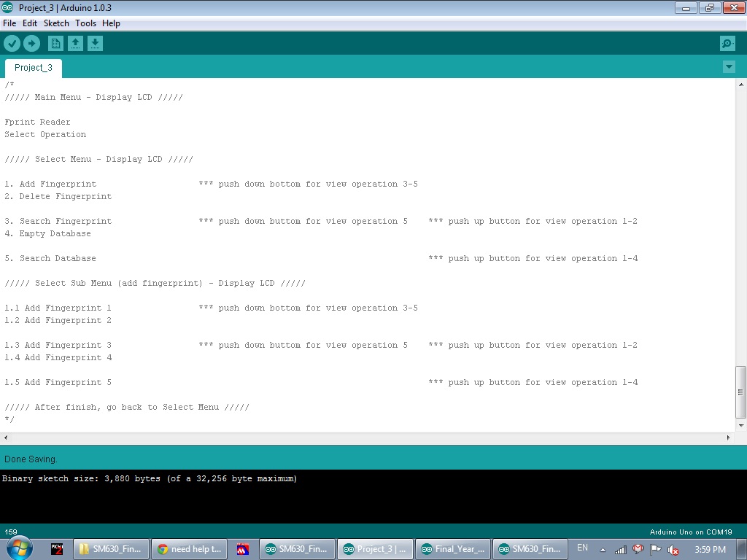Click the line number 159 in status bar
This screenshot has width=747, height=560.
(x=11, y=532)
